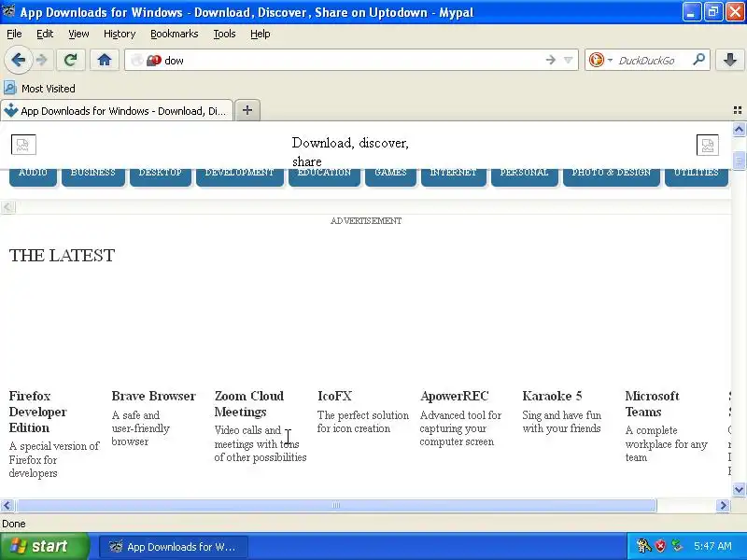Open the Downloads arrow button
747x560 pixels.
click(730, 60)
